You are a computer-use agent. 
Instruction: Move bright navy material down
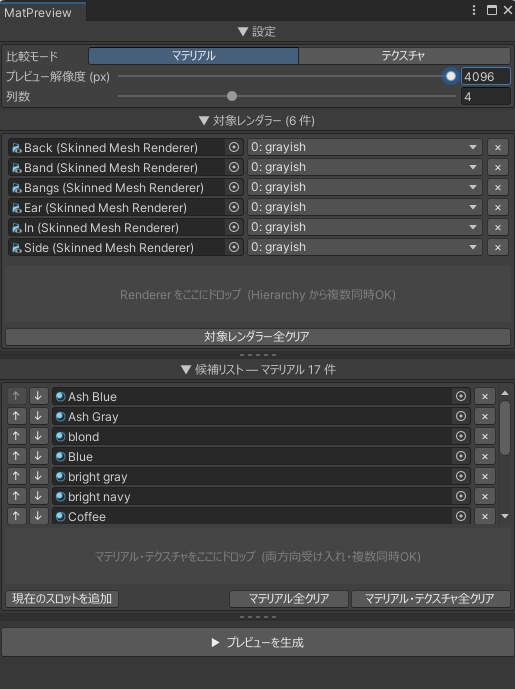tap(38, 496)
